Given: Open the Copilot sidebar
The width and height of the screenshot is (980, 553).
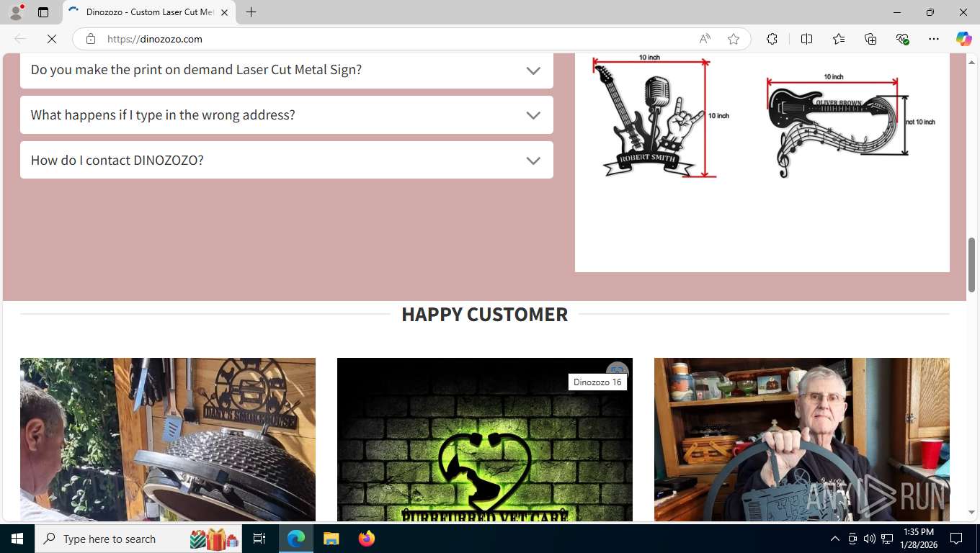Looking at the screenshot, I should (963, 39).
